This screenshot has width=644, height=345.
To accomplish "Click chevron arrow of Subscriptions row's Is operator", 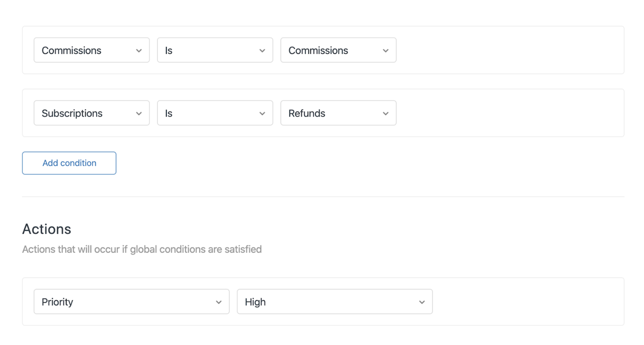I will point(262,114).
